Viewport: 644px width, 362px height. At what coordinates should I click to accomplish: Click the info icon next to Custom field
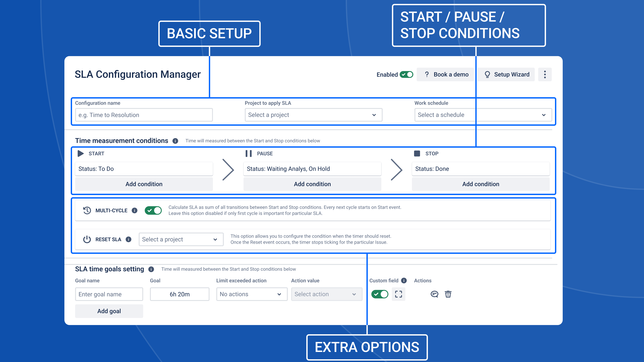(x=404, y=281)
